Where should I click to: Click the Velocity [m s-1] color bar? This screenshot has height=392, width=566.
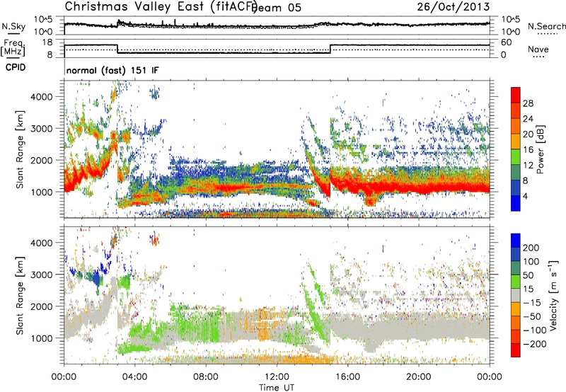[x=516, y=295]
